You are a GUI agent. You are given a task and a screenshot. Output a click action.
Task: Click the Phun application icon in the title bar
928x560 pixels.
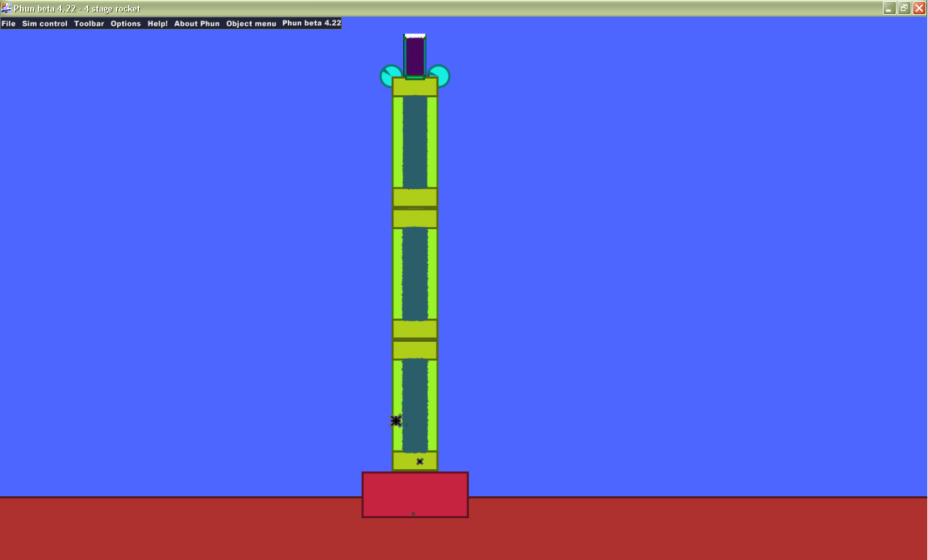[5, 8]
